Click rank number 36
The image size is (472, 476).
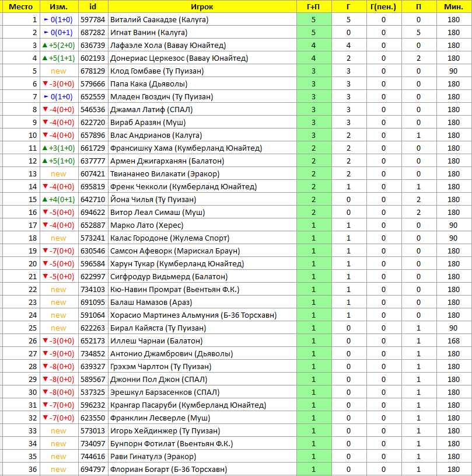pos(33,470)
